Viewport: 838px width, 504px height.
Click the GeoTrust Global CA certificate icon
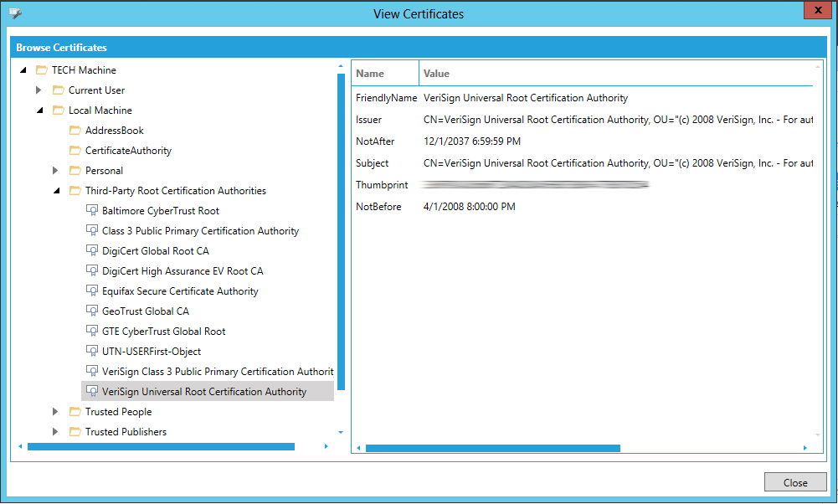click(92, 311)
